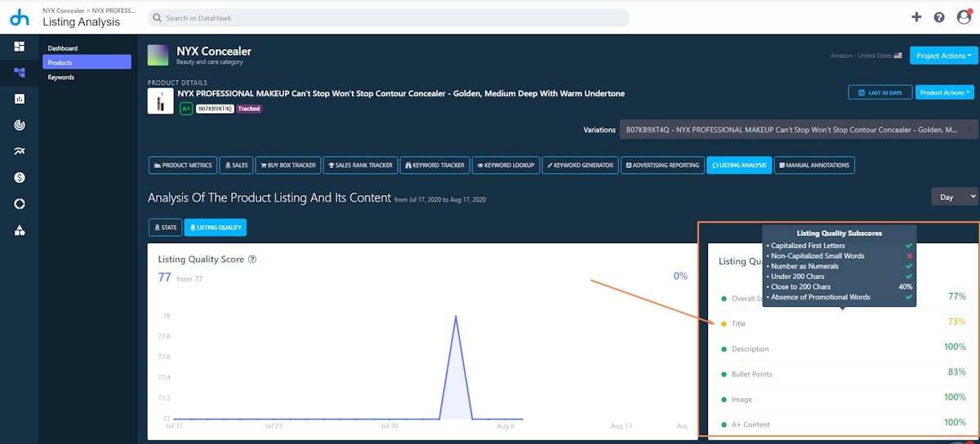Click the Non-Capitalized Small Words tooltip entry
The height and width of the screenshot is (444, 980).
click(839, 255)
